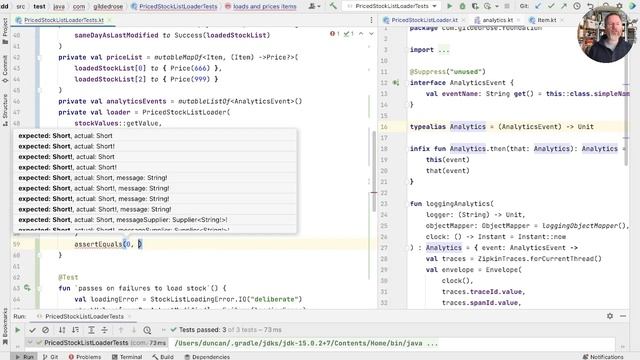
Task: Click the 'gildedrose' breadcrumb
Action: pyautogui.click(x=108, y=7)
